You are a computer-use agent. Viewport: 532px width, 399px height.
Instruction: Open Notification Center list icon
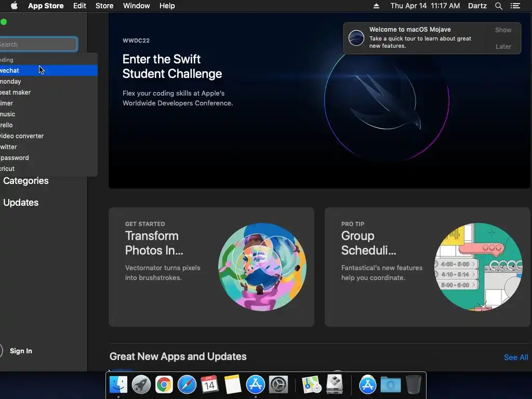[515, 6]
